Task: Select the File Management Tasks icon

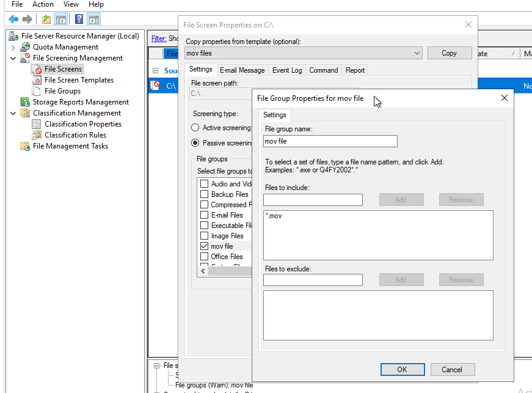Action: point(26,146)
